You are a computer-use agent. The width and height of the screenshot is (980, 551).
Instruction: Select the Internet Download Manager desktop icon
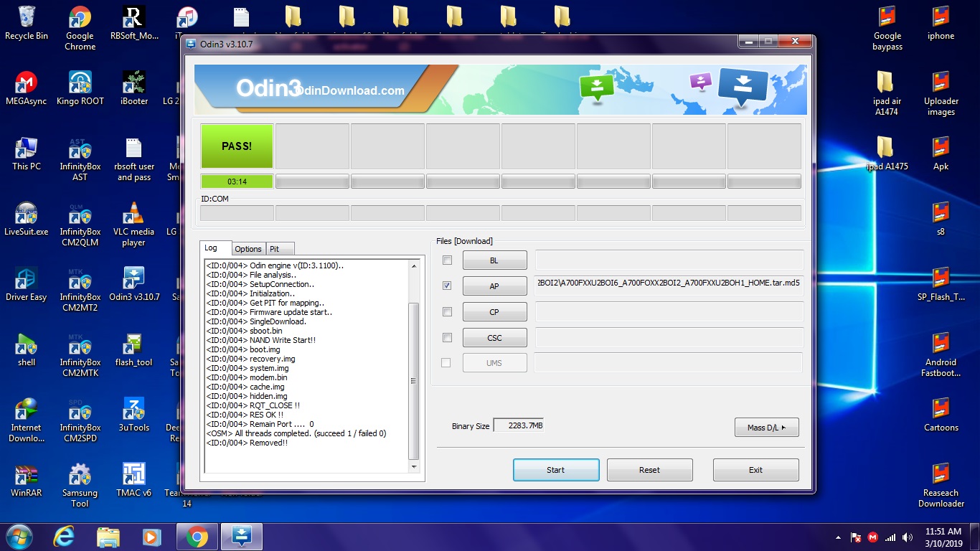point(27,420)
